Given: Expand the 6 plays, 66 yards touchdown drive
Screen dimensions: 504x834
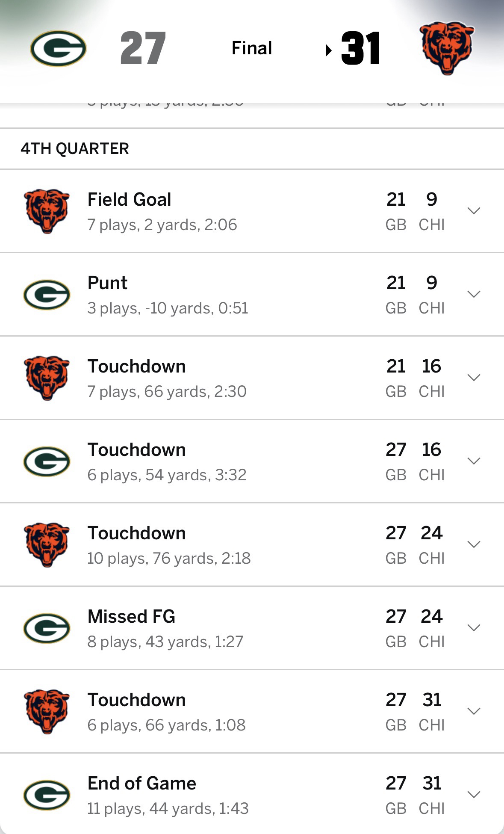Looking at the screenshot, I should point(474,711).
